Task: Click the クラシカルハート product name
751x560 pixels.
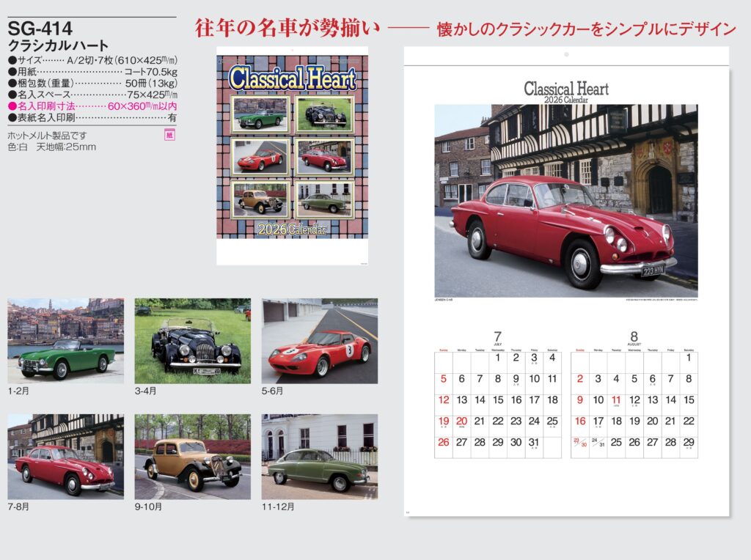Action: (58, 45)
